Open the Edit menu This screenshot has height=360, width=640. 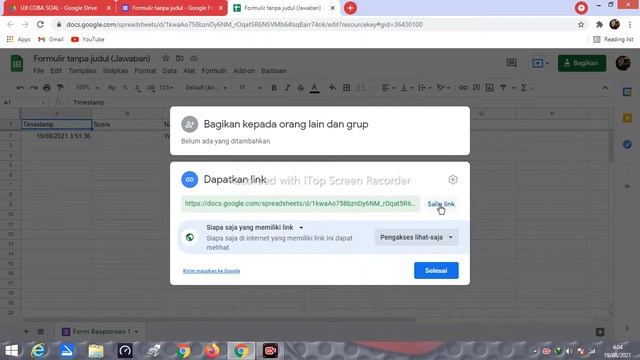(x=56, y=71)
